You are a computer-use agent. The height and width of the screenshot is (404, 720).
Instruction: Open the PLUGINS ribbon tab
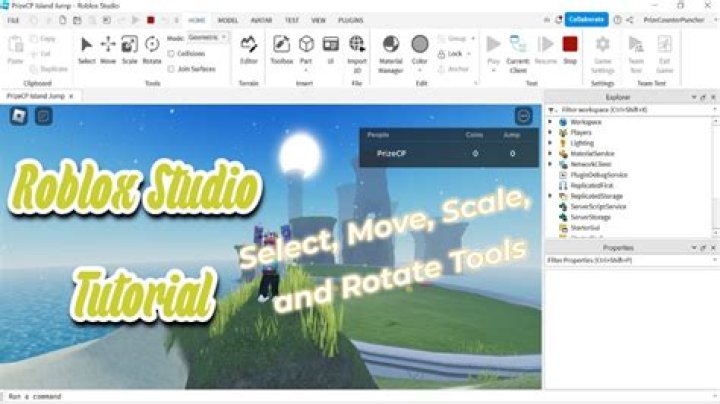point(351,19)
